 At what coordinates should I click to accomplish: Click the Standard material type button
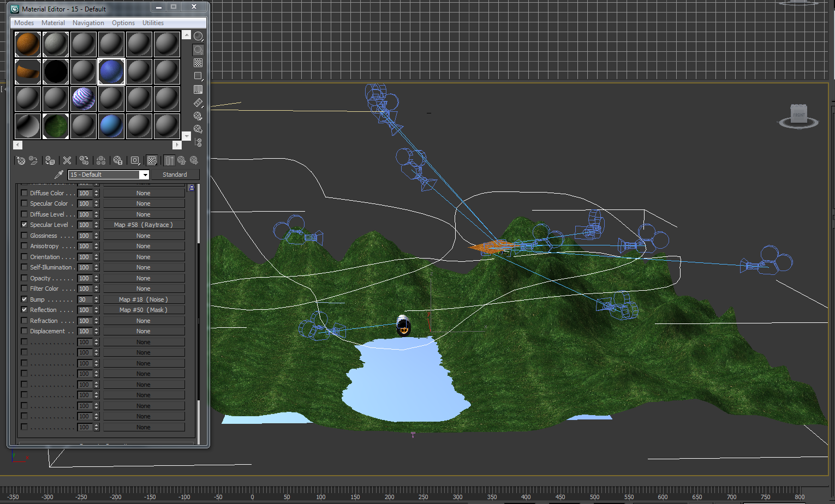175,175
